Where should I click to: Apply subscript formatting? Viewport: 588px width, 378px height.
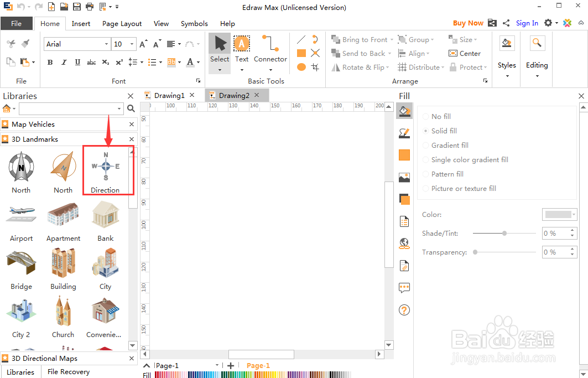(x=106, y=63)
